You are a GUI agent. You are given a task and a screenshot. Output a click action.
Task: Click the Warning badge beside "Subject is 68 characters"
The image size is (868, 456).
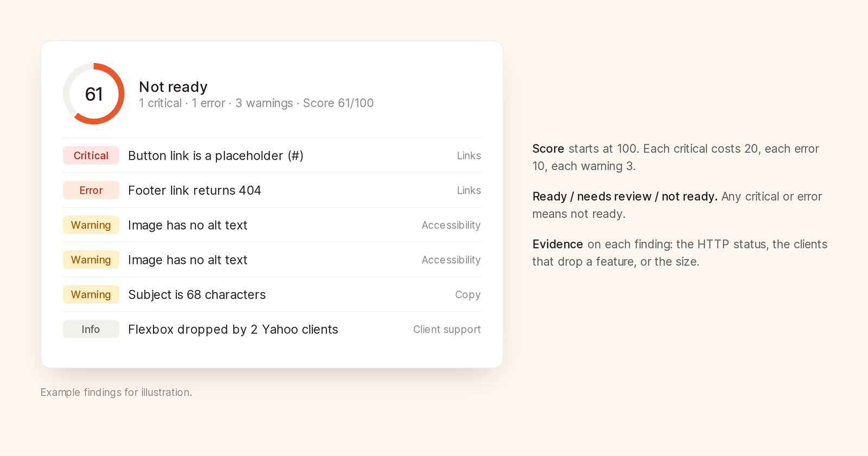[x=91, y=294]
